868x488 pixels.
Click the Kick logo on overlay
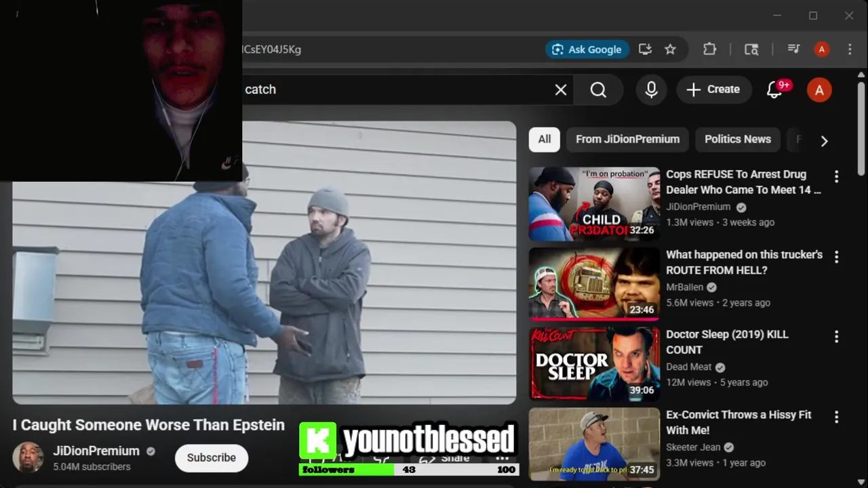click(317, 441)
